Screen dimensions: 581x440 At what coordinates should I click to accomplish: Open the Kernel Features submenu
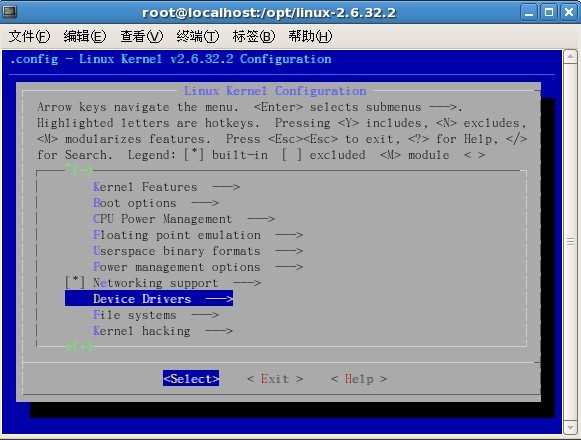click(166, 187)
